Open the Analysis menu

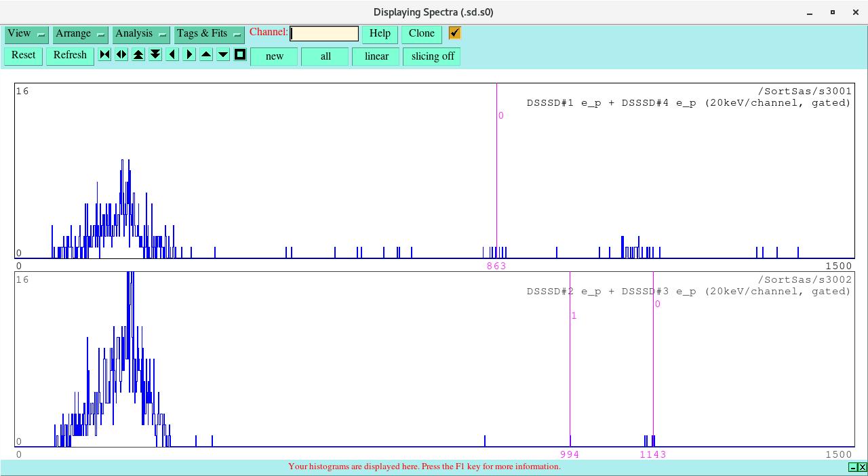[x=135, y=33]
